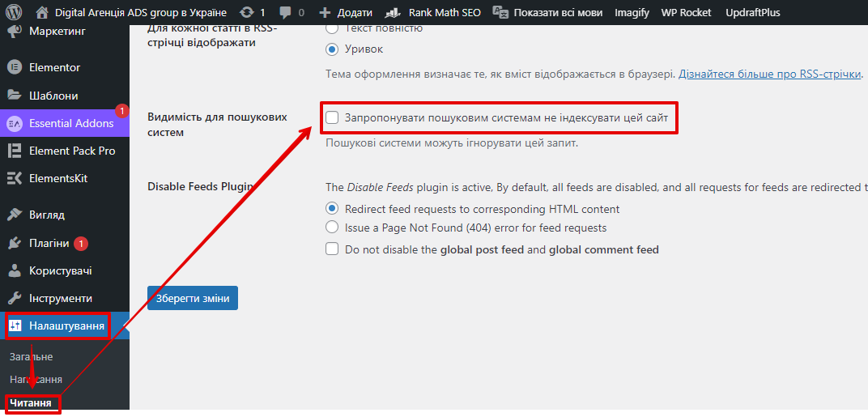
Task: Click the home icon beside the site name
Action: pyautogui.click(x=41, y=12)
